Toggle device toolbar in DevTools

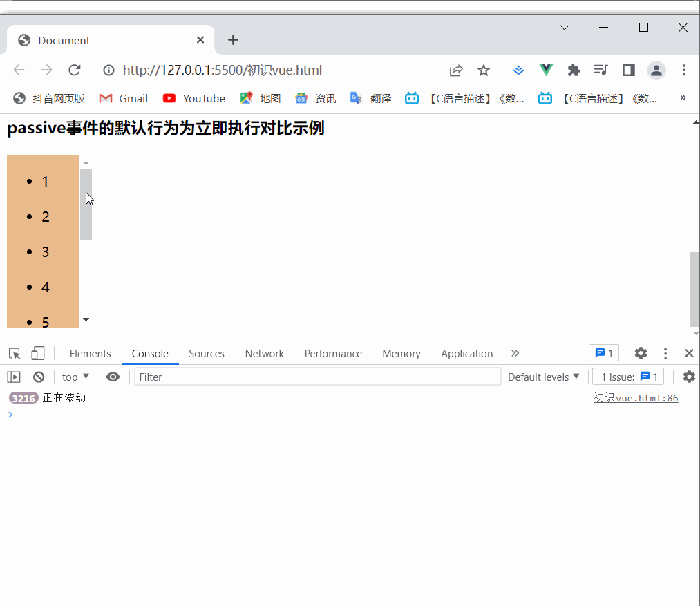click(x=38, y=354)
